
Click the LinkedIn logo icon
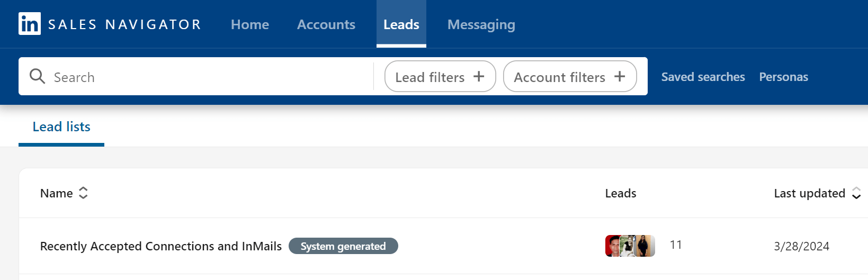[x=30, y=24]
